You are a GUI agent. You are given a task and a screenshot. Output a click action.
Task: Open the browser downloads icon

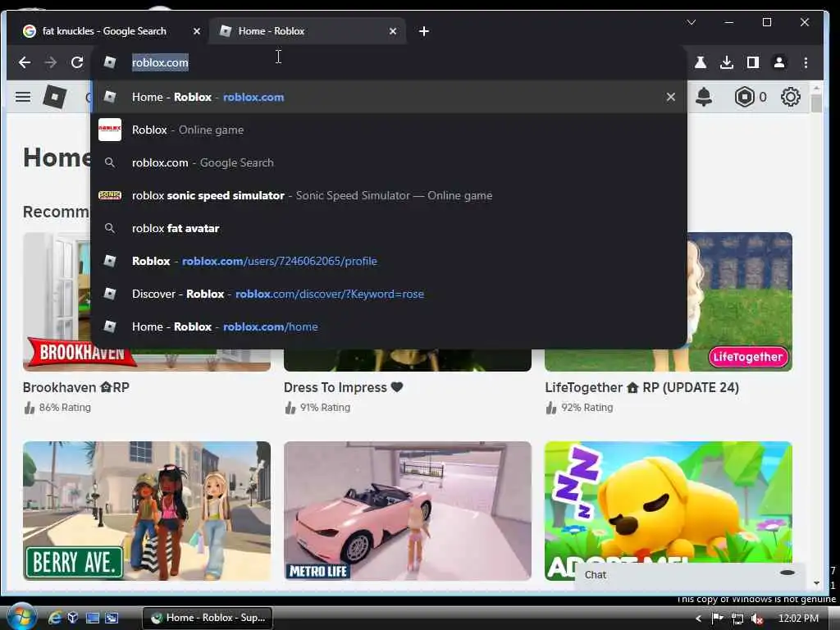727,62
